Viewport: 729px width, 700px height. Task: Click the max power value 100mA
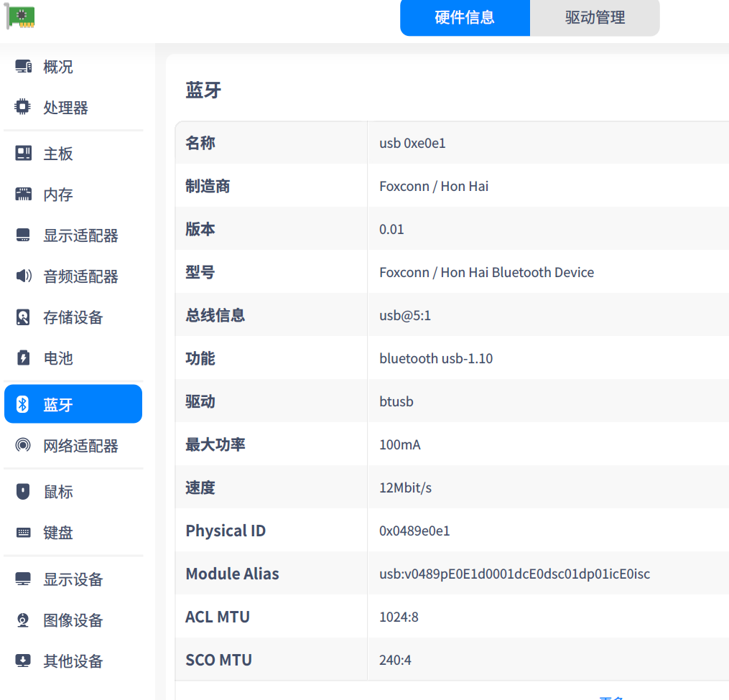400,445
